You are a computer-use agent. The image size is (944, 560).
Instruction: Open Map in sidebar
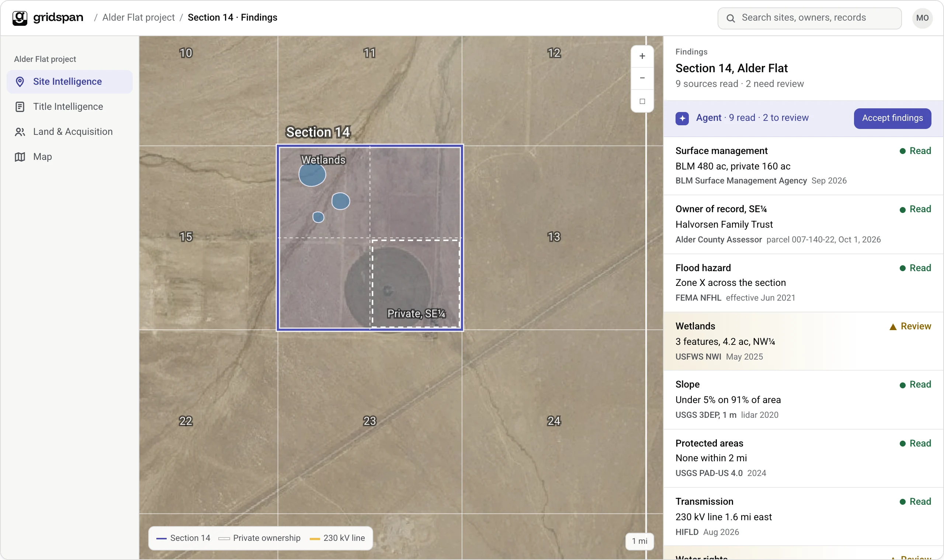69,157
